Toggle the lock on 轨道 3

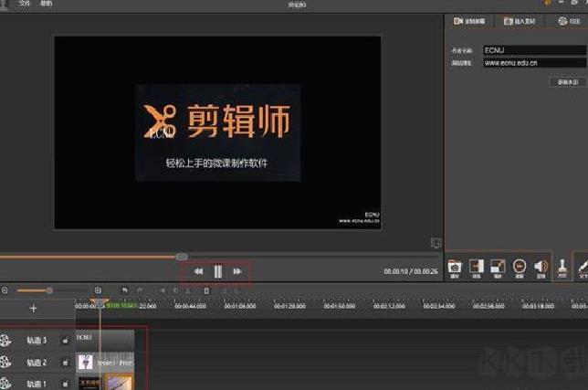coord(65,341)
